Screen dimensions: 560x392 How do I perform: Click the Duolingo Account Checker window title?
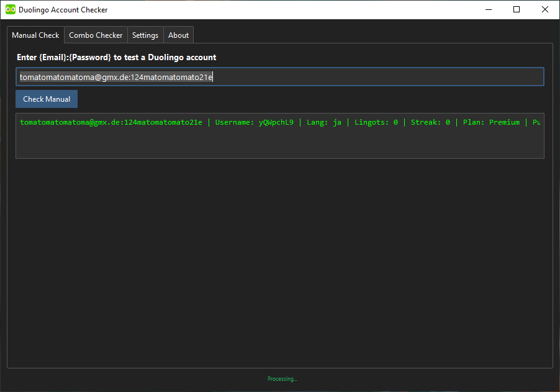point(63,10)
